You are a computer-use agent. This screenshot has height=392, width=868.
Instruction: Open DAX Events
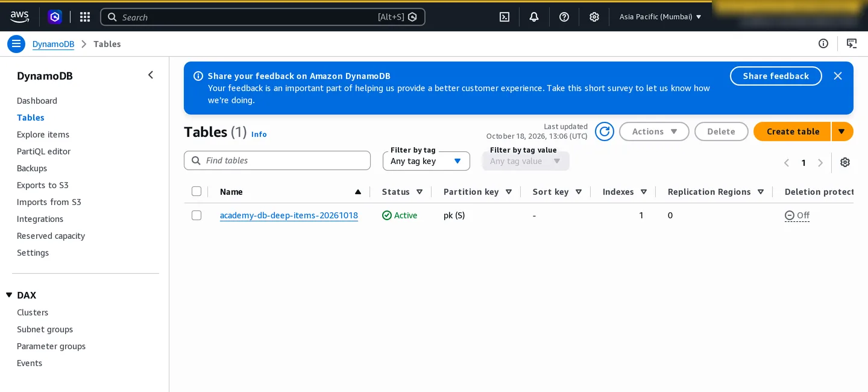coord(30,363)
